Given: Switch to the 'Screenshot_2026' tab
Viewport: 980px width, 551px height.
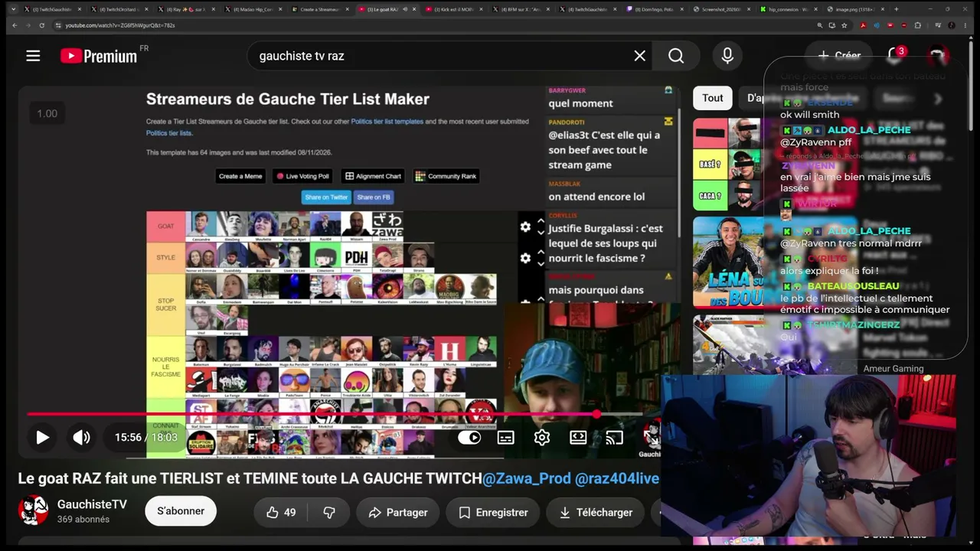Looking at the screenshot, I should pos(723,9).
